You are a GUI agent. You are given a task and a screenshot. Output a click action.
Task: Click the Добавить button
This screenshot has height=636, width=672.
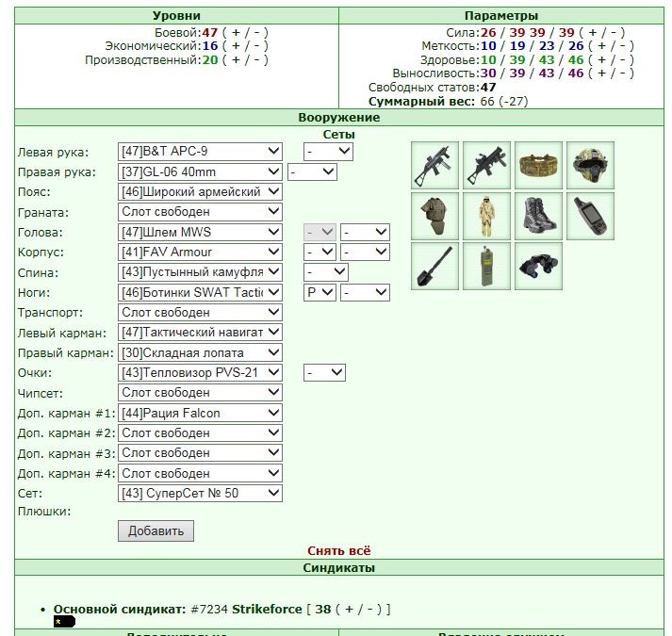tap(156, 531)
